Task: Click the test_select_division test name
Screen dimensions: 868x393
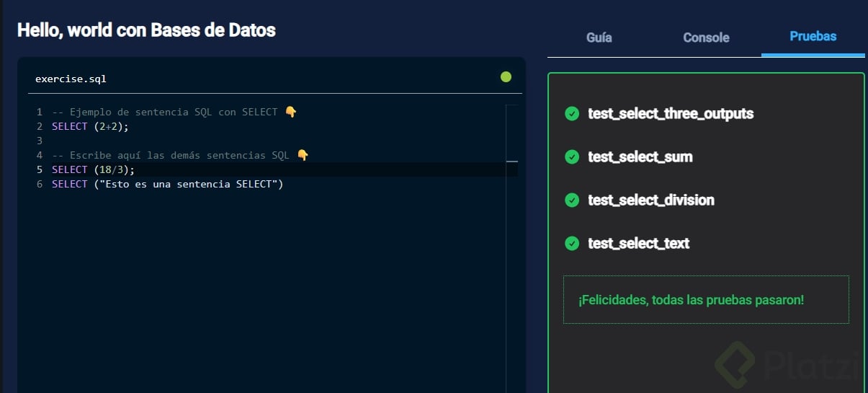Action: click(651, 200)
